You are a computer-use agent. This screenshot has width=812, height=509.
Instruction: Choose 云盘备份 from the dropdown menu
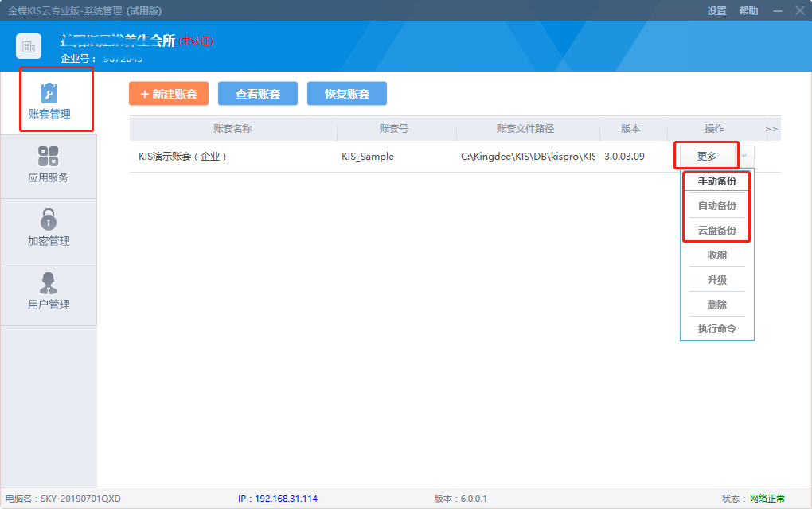click(716, 230)
